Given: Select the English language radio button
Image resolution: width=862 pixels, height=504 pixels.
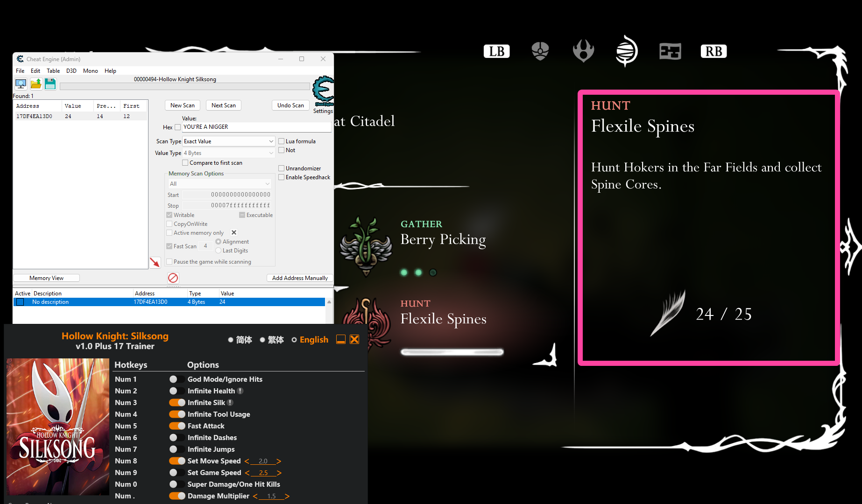Looking at the screenshot, I should [294, 340].
